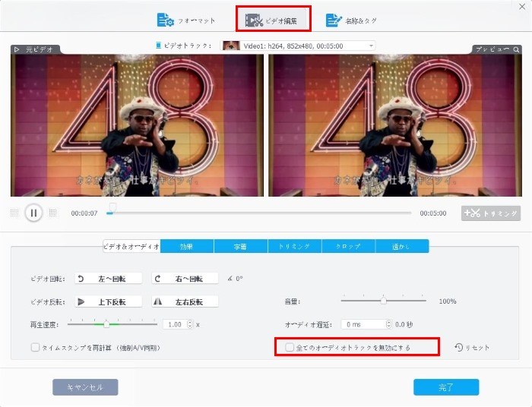Click the audio delay input field
Viewport: 532px width, 407px height.
(363, 324)
